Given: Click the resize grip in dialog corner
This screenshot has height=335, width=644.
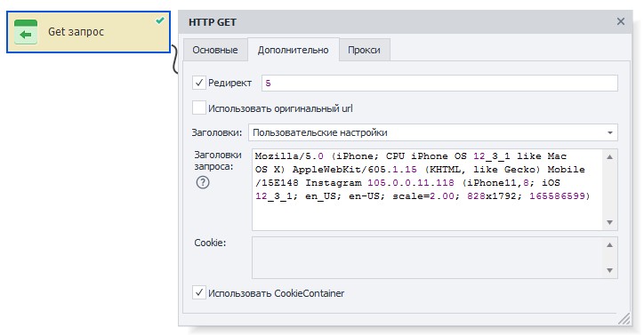Looking at the screenshot, I should tap(624, 319).
